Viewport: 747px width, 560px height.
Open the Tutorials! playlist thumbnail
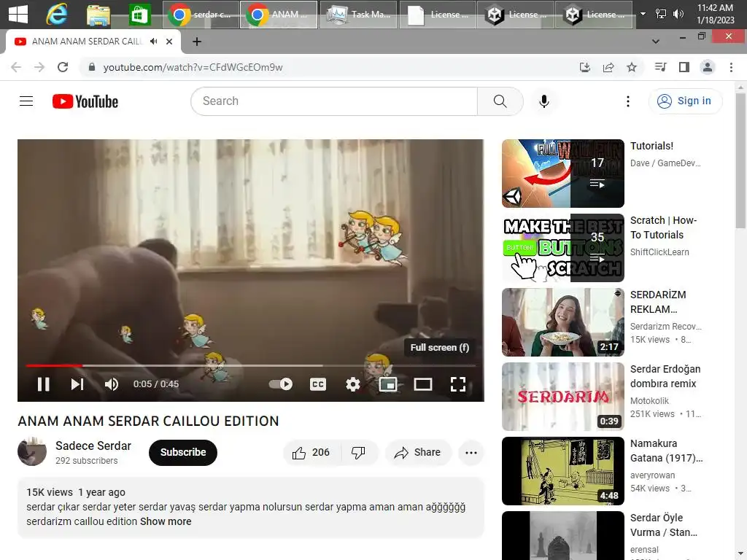pos(562,174)
